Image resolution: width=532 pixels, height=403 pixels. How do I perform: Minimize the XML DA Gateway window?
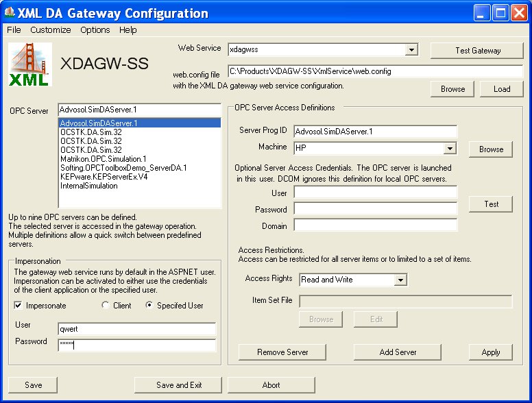point(482,13)
